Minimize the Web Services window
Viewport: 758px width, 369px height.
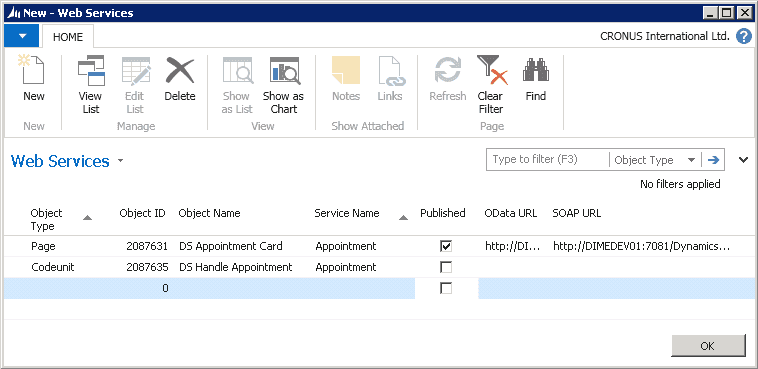click(710, 13)
